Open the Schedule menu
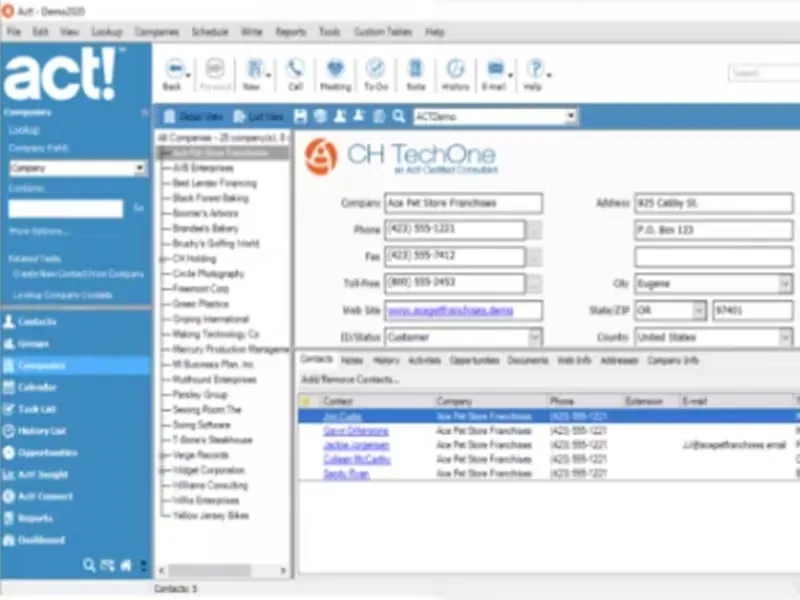Screen dimensions: 800x600 coord(209,32)
